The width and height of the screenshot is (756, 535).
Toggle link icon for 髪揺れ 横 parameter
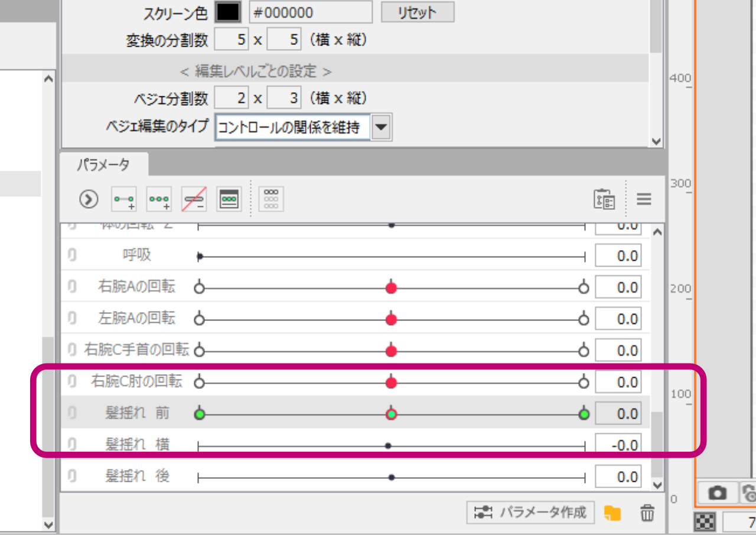pyautogui.click(x=72, y=444)
